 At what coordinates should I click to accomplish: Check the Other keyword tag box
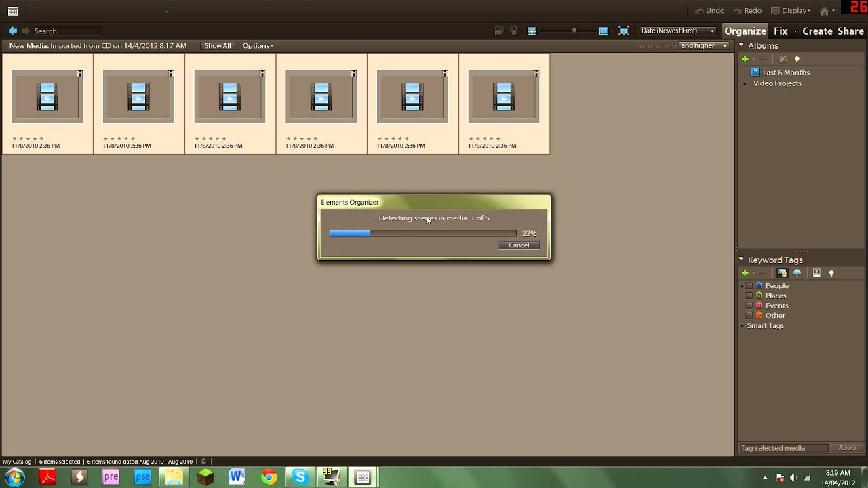[x=749, y=315]
